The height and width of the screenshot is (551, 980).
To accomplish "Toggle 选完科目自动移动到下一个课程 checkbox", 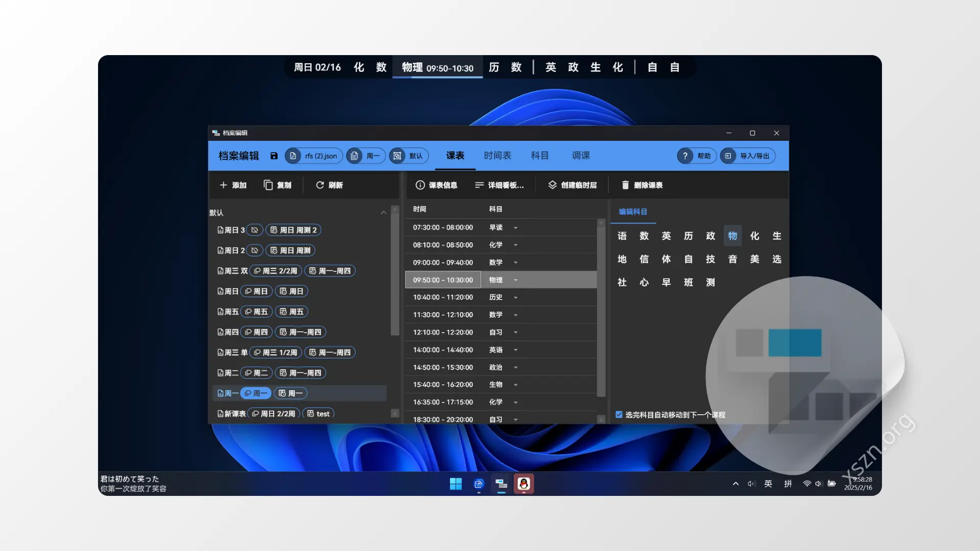I will click(x=619, y=415).
